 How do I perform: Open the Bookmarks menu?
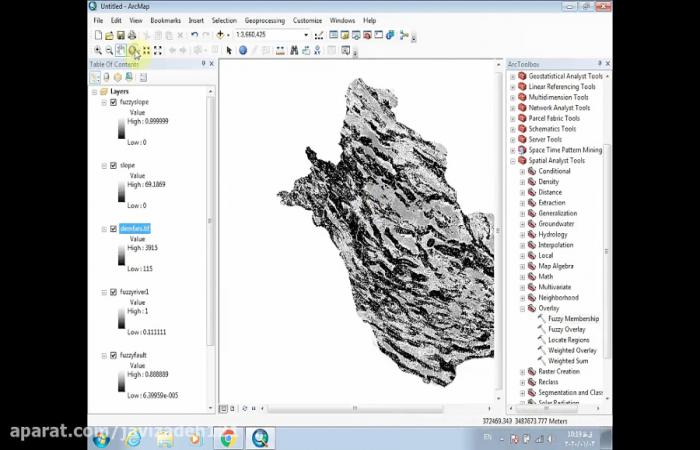pos(165,20)
